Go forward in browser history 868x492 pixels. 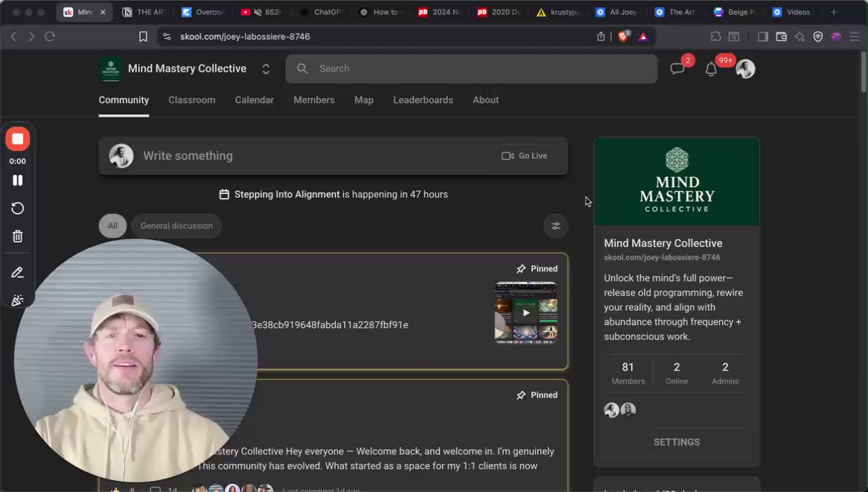[31, 36]
